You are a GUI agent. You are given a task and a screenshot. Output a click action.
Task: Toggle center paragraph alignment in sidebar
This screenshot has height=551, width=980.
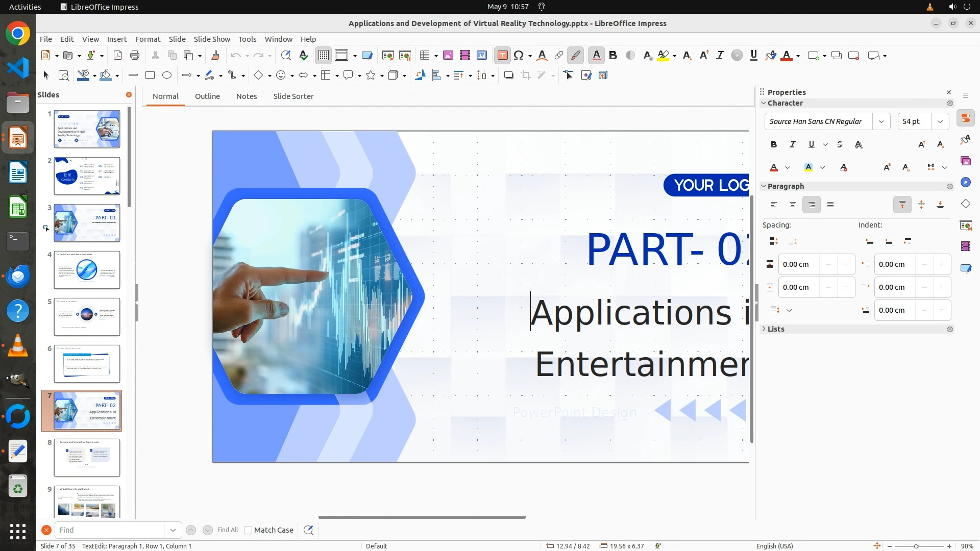point(793,205)
